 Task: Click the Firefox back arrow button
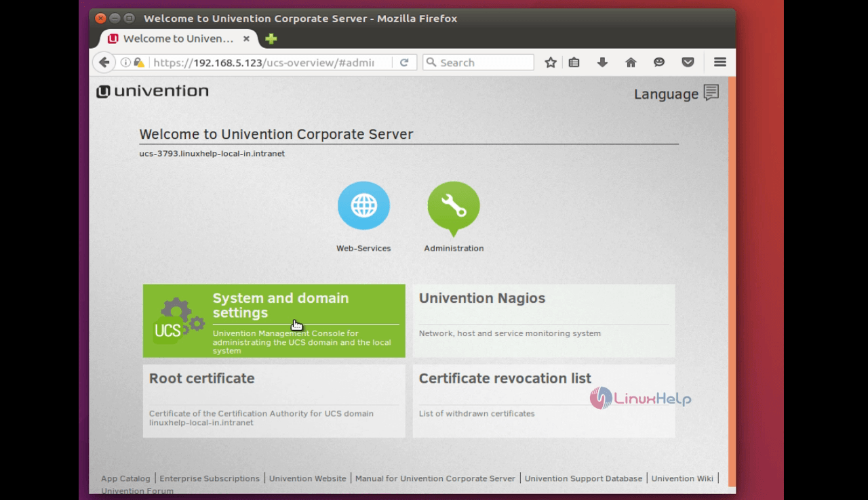click(x=104, y=62)
